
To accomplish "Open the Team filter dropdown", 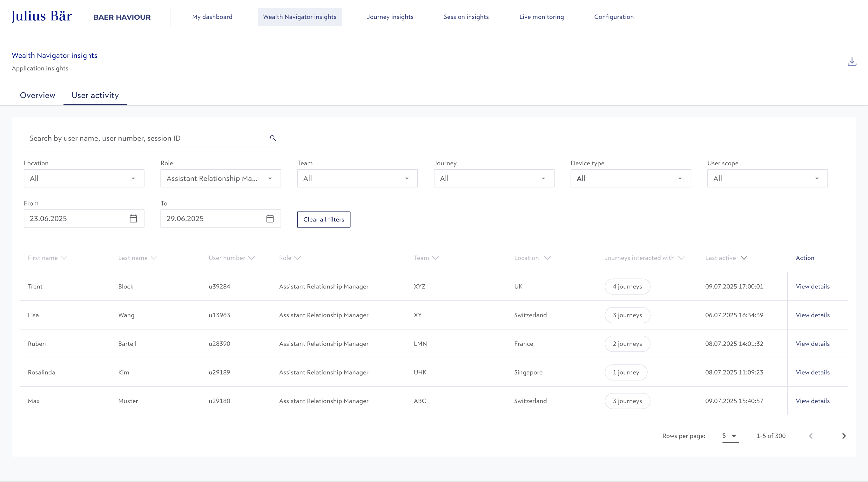I will tap(357, 178).
